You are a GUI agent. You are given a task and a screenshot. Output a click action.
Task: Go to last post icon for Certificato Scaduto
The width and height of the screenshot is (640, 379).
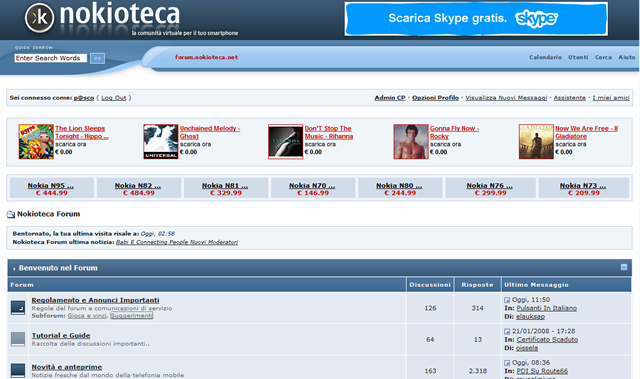[507, 331]
